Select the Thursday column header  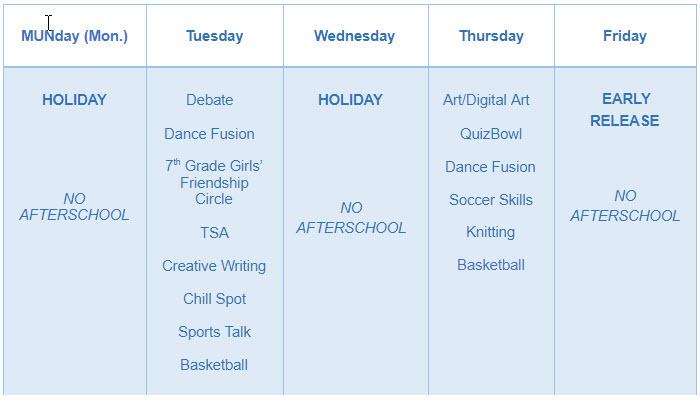491,36
